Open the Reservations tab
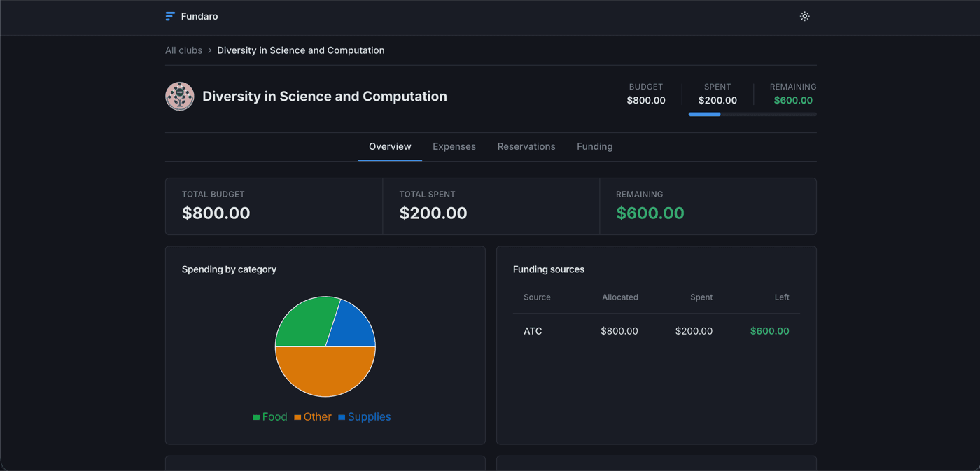 (526, 146)
